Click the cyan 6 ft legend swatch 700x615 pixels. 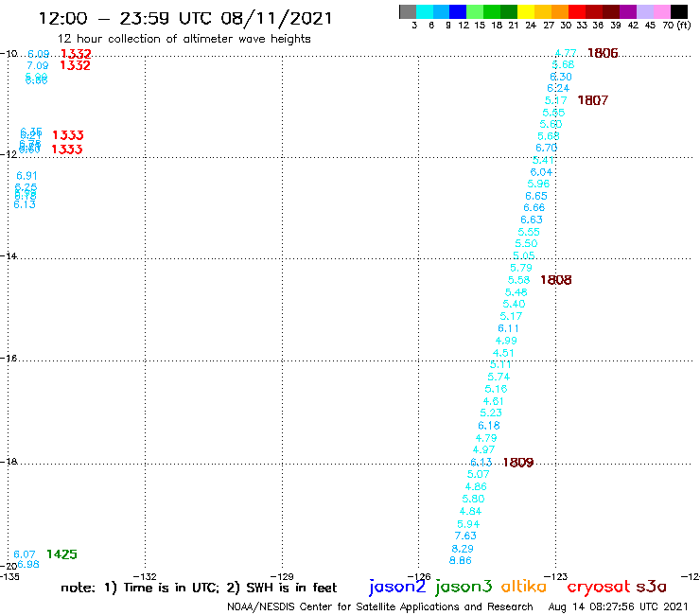click(x=425, y=11)
